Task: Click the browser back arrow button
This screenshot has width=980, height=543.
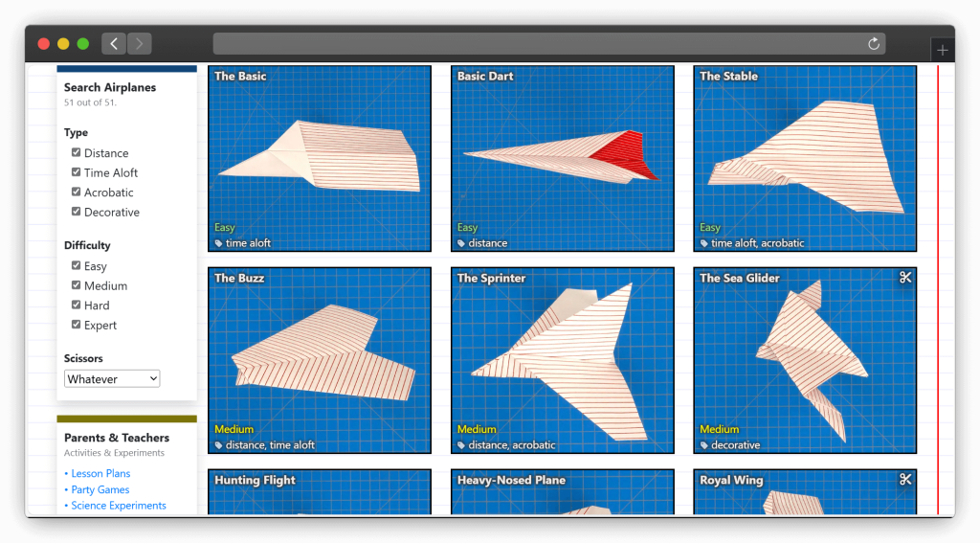Action: tap(114, 43)
